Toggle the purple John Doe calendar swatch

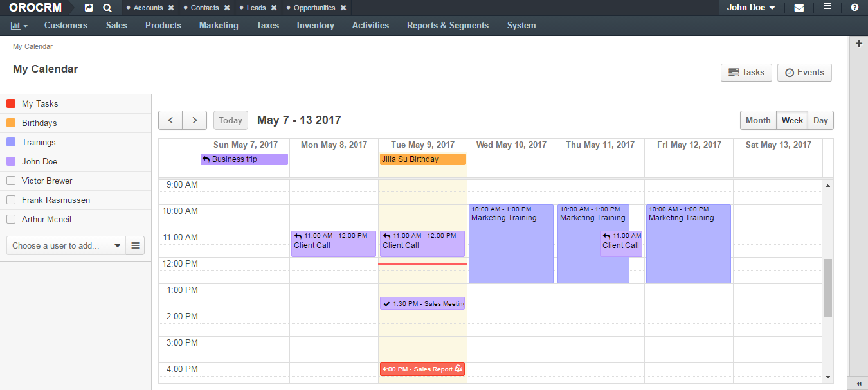pyautogui.click(x=11, y=161)
